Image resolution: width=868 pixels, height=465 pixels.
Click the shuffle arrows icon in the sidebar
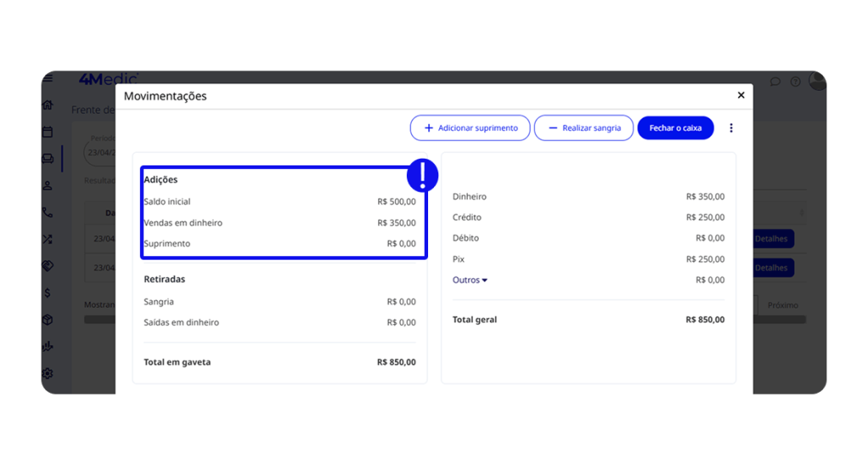pyautogui.click(x=47, y=239)
